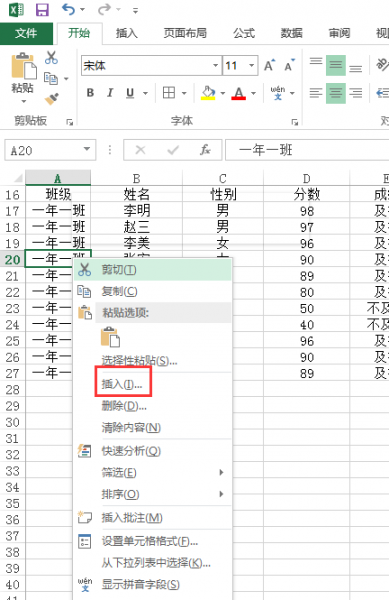Toggle Underline formatting
Image resolution: width=389 pixels, height=600 pixels.
pos(130,93)
